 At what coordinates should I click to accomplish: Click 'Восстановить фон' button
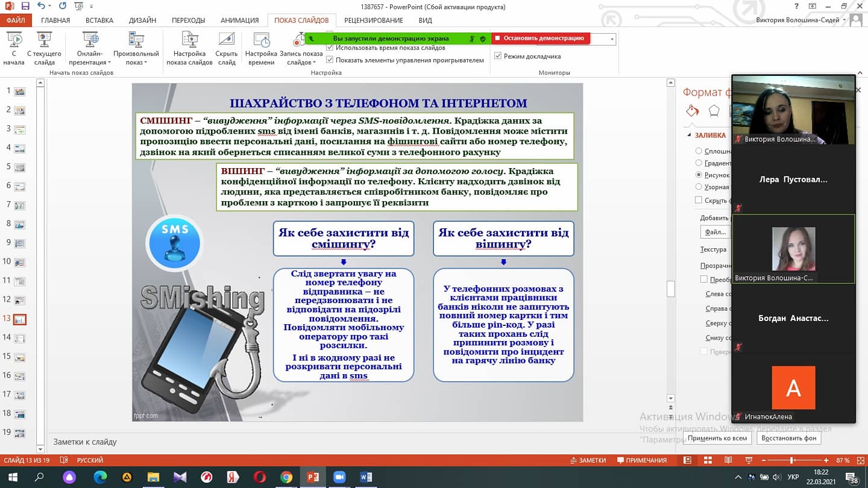click(x=788, y=438)
